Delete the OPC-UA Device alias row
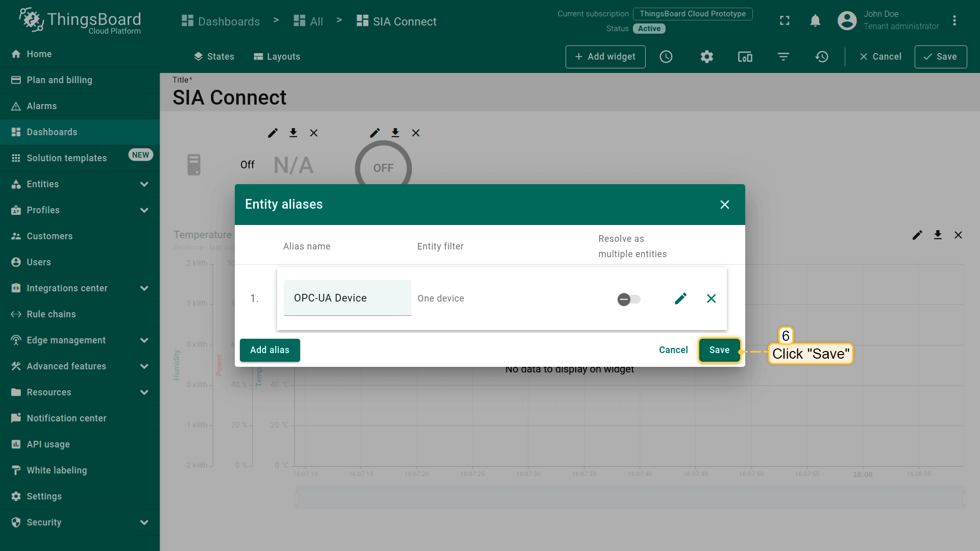The width and height of the screenshot is (980, 551). pyautogui.click(x=711, y=298)
